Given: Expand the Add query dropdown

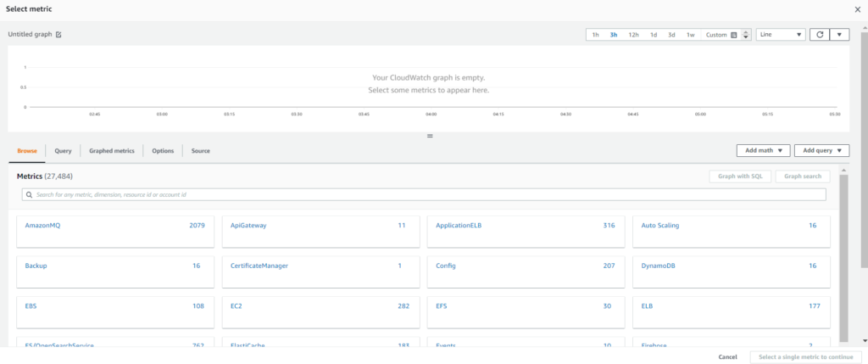Looking at the screenshot, I should 821,150.
